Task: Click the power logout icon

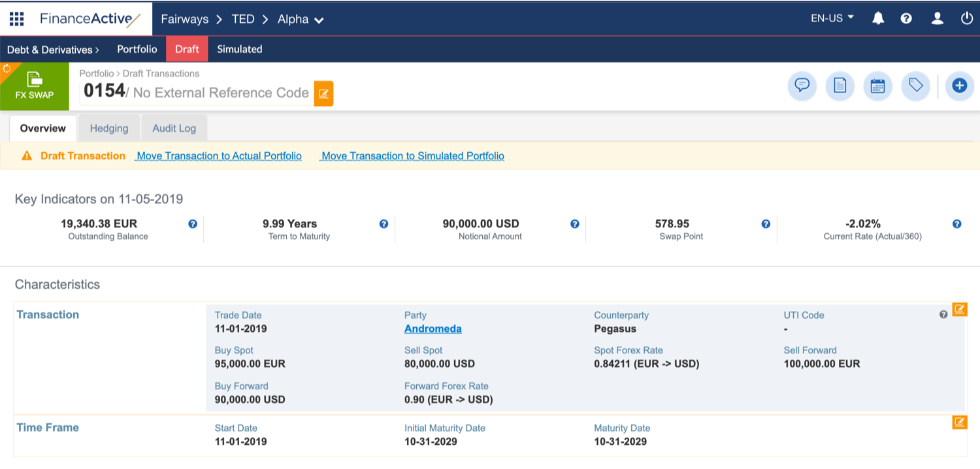Action: 967,18
